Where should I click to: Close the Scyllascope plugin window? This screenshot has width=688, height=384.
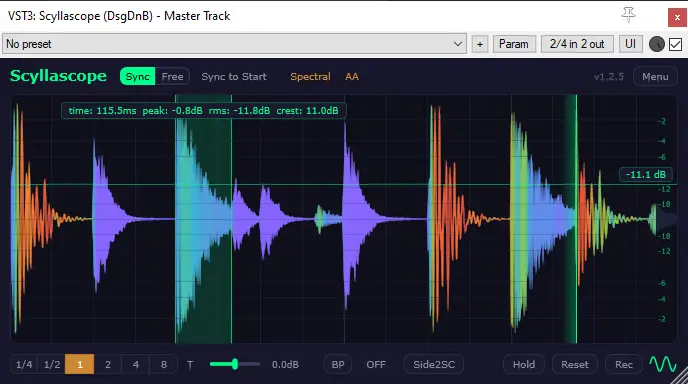coord(677,18)
